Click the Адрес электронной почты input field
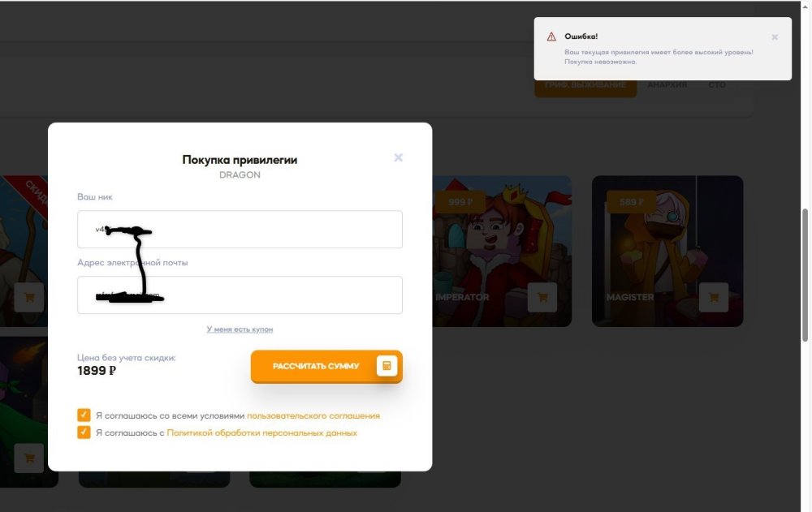The width and height of the screenshot is (812, 512). (x=240, y=295)
